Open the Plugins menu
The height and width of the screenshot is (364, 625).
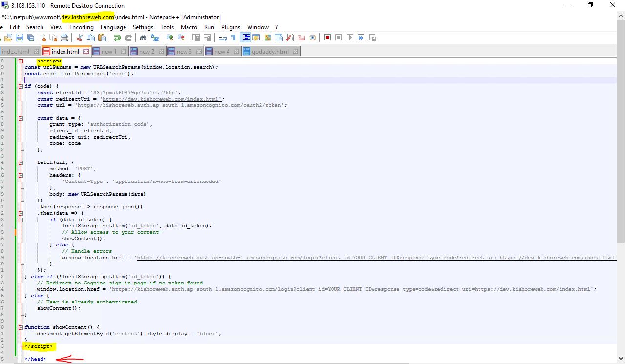tap(230, 27)
